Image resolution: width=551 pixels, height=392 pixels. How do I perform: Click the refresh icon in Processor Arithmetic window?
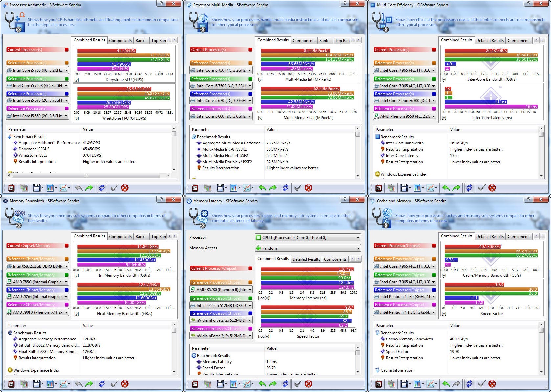click(x=102, y=188)
